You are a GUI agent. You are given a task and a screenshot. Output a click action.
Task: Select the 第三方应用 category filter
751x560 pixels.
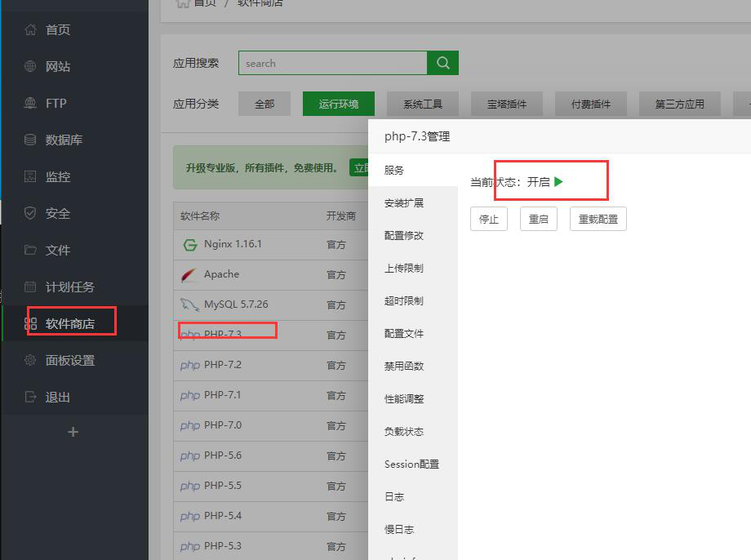[680, 104]
